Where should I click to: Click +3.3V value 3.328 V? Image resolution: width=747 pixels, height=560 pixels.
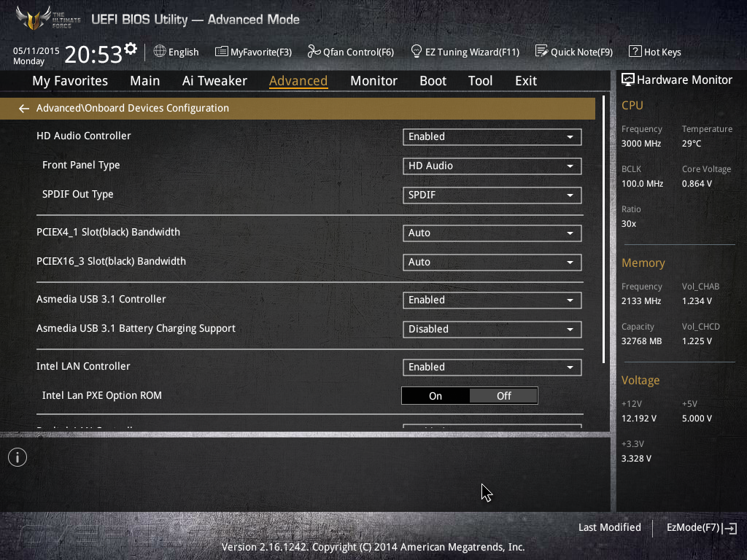[x=636, y=458]
